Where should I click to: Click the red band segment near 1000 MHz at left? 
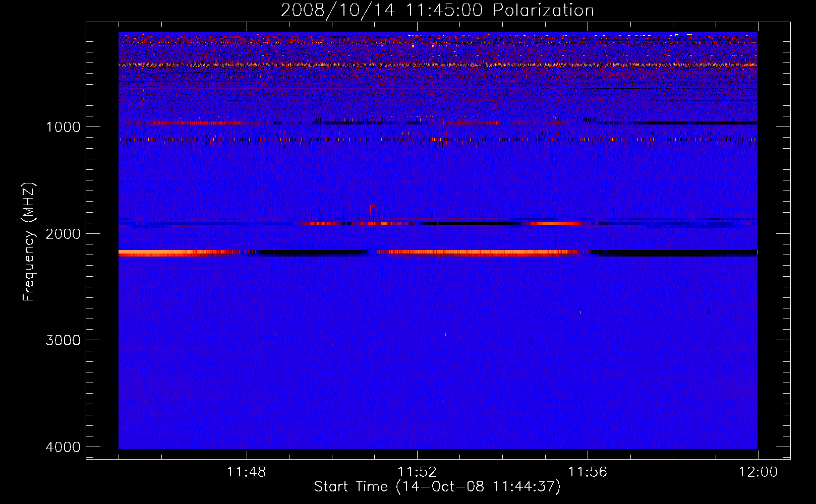(192, 123)
